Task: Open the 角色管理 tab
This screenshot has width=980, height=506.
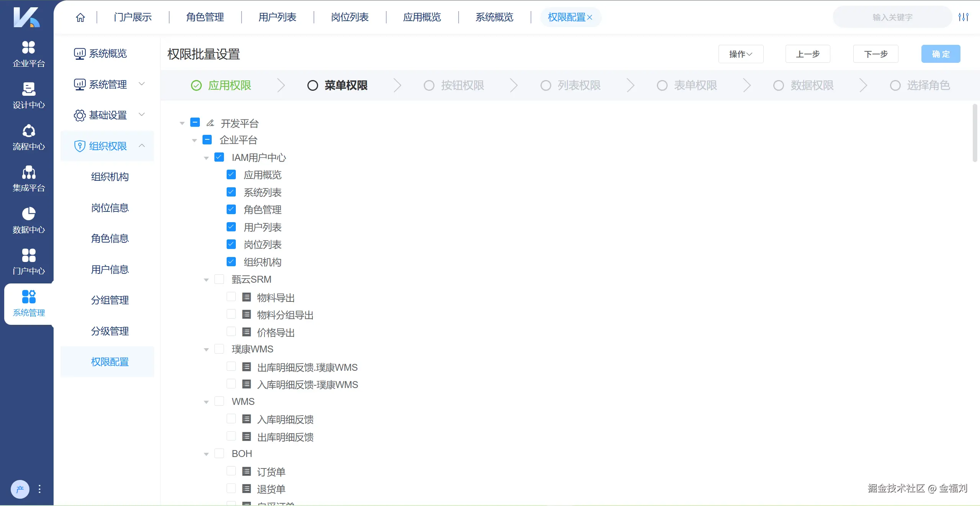Action: coord(205,17)
